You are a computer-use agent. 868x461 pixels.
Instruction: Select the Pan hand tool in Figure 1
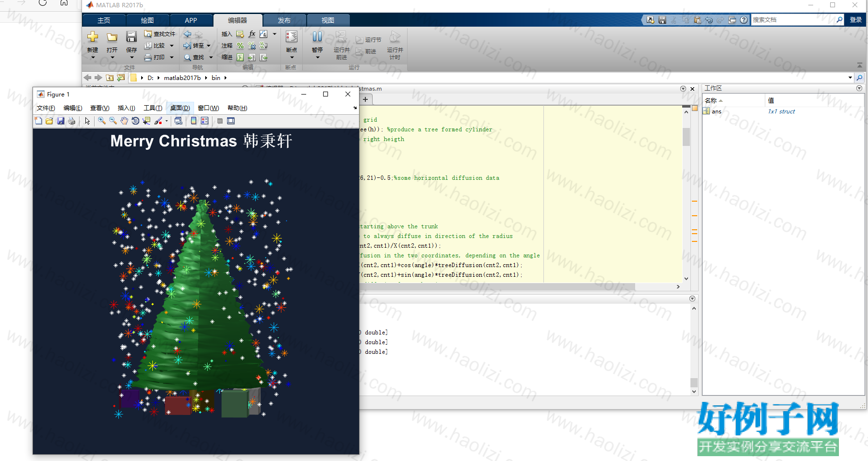[124, 121]
